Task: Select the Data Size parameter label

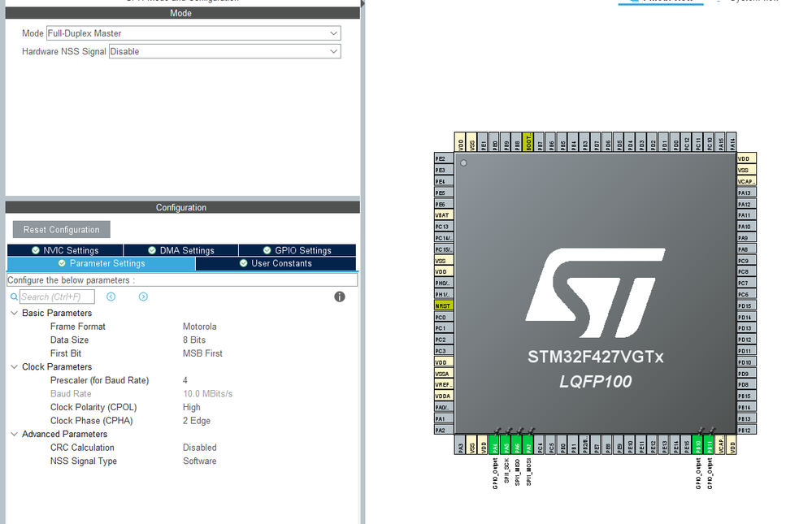Action: click(69, 340)
